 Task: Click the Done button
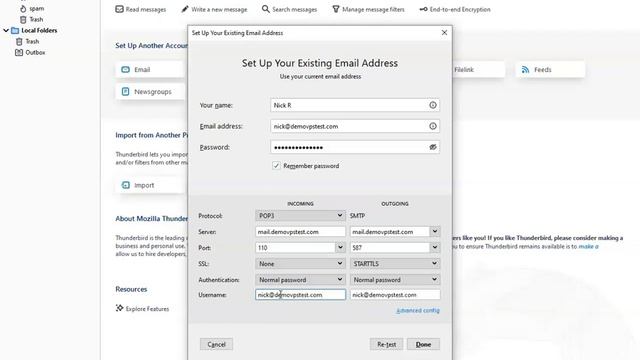(x=423, y=344)
